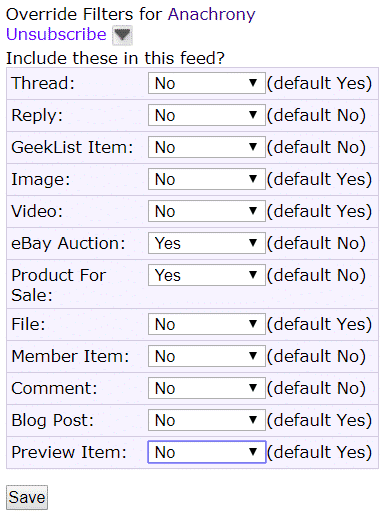Image resolution: width=392 pixels, height=520 pixels.
Task: Open the Reply dropdown
Action: pyautogui.click(x=207, y=115)
